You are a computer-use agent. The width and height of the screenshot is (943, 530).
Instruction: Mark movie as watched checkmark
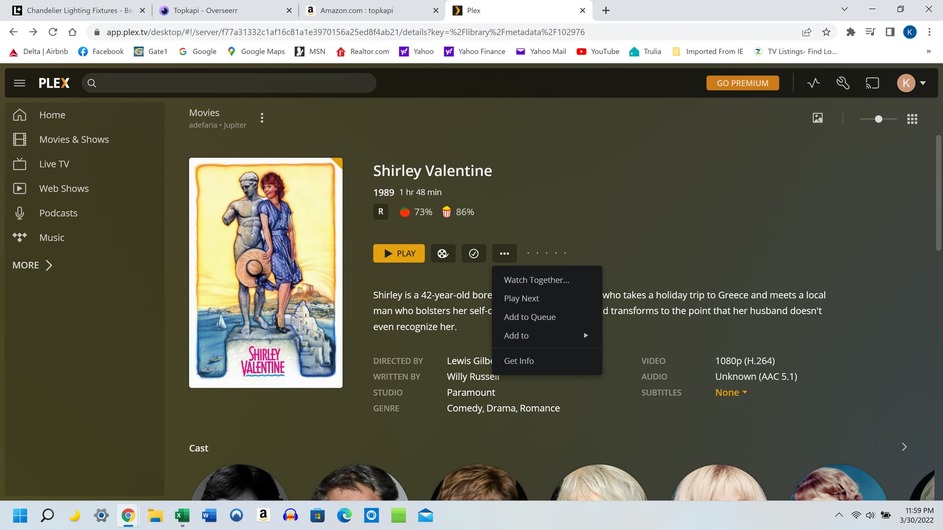474,253
